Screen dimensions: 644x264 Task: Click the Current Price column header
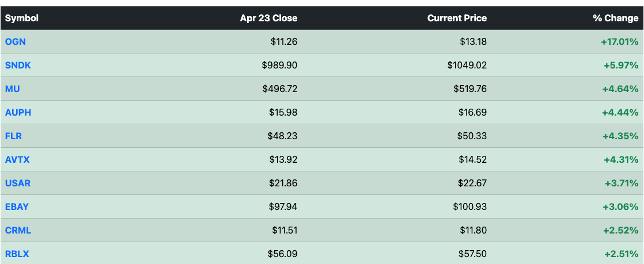click(x=457, y=18)
